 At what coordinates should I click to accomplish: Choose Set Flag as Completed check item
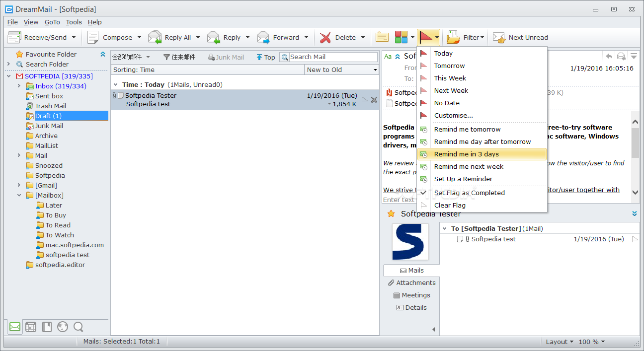coord(482,193)
